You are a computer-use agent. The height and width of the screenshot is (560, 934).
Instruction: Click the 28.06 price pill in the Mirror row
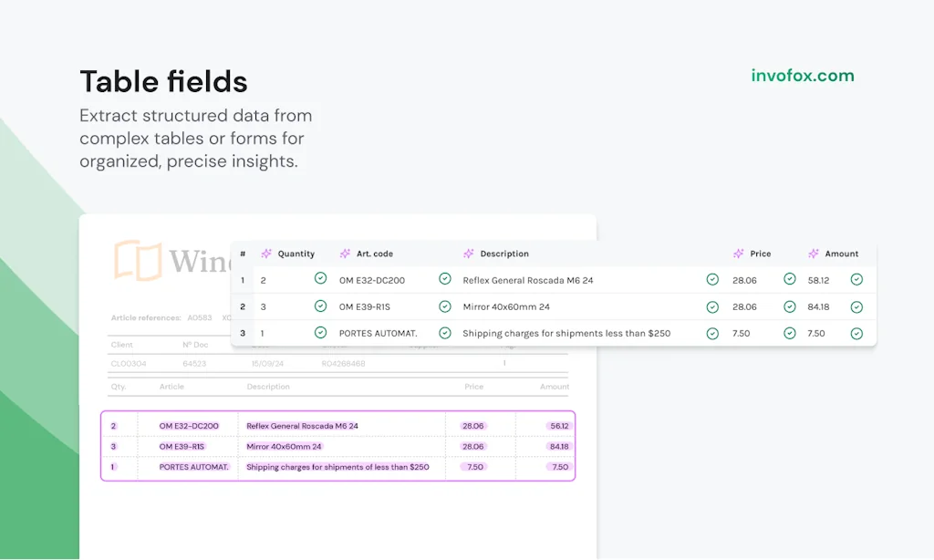pyautogui.click(x=472, y=446)
